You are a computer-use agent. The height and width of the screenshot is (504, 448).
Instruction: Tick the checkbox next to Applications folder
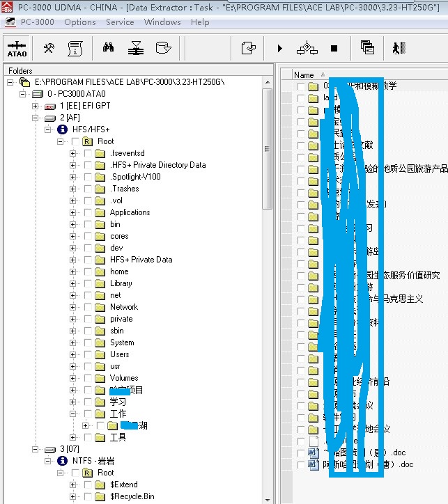pos(88,212)
